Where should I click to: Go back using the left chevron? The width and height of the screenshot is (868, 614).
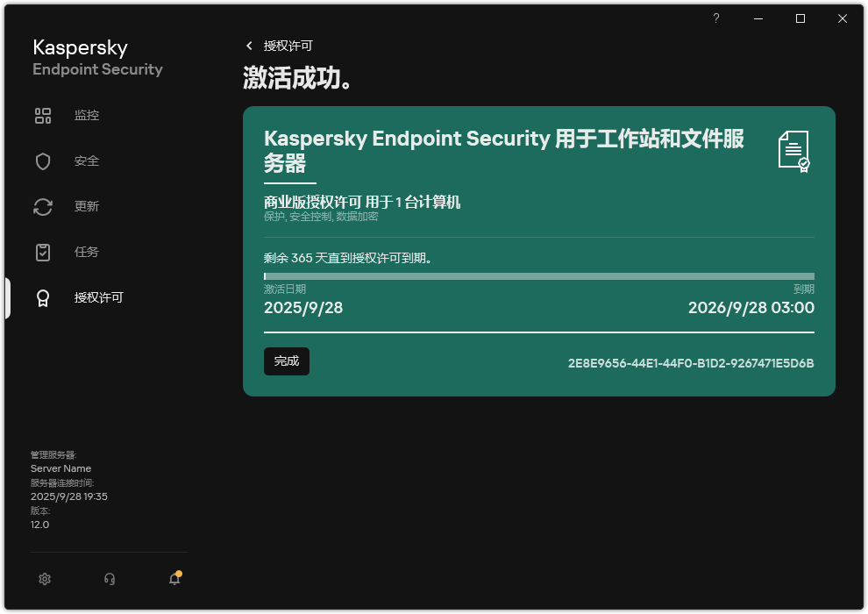pyautogui.click(x=249, y=46)
